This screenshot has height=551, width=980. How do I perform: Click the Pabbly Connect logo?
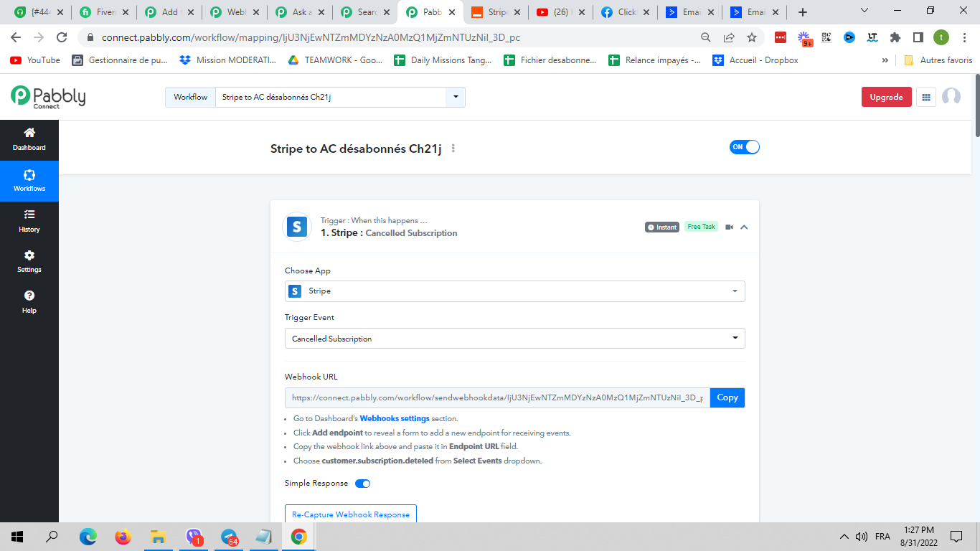point(48,97)
